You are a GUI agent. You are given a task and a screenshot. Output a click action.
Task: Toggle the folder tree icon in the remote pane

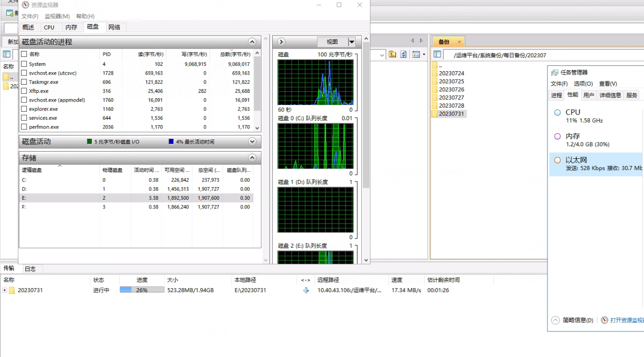tap(437, 54)
